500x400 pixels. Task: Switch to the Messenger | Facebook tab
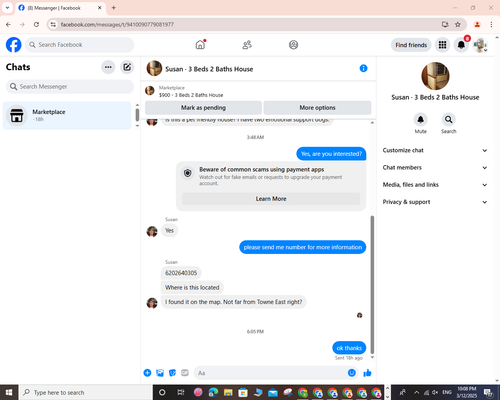pyautogui.click(x=60, y=8)
